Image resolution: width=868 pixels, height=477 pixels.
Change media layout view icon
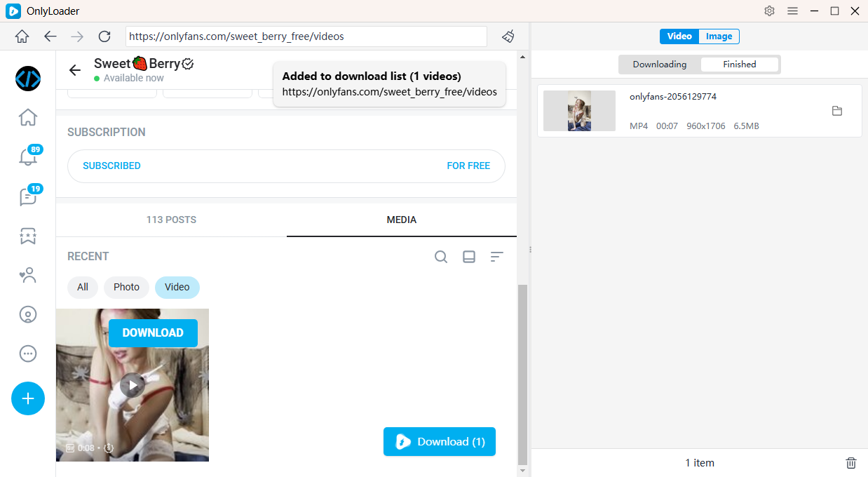tap(469, 257)
